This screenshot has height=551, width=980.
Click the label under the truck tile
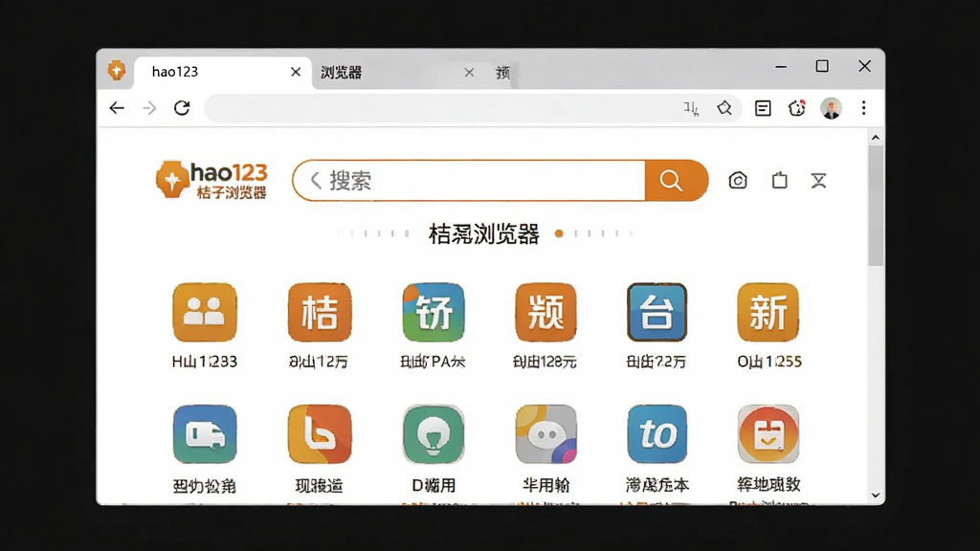point(205,485)
